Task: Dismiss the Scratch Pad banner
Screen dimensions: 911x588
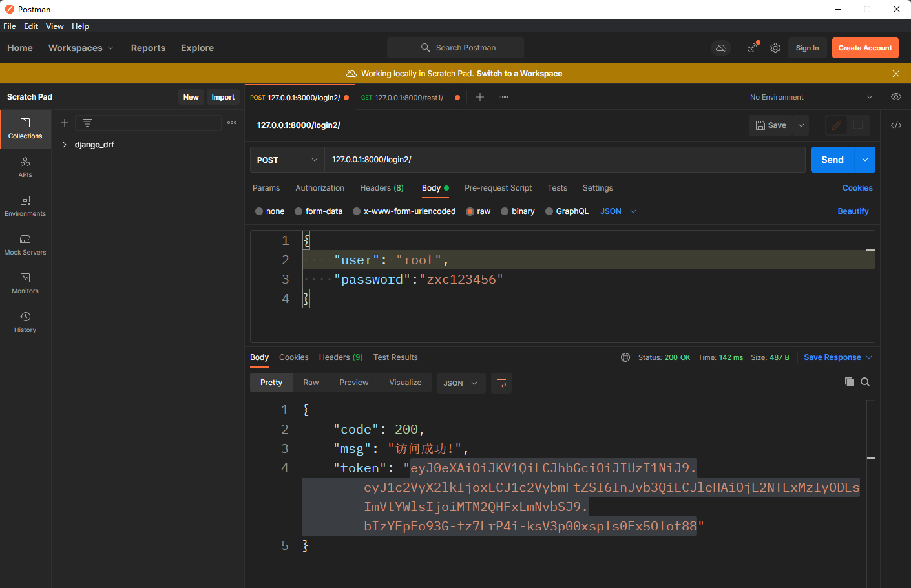Action: (896, 74)
